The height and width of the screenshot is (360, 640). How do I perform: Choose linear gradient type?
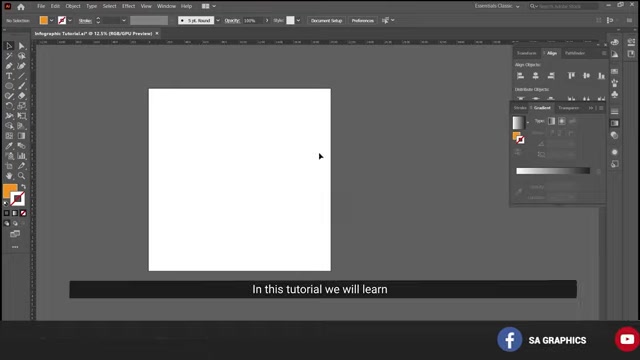pos(551,121)
